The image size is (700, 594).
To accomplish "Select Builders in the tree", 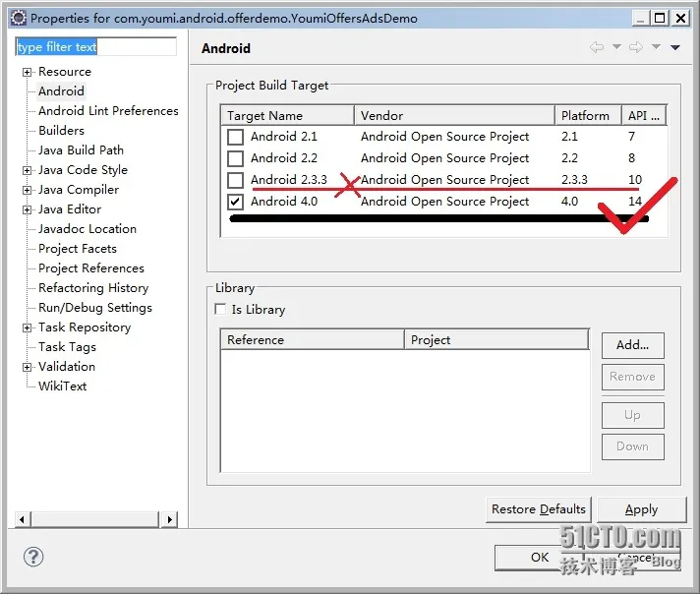I will [x=62, y=131].
